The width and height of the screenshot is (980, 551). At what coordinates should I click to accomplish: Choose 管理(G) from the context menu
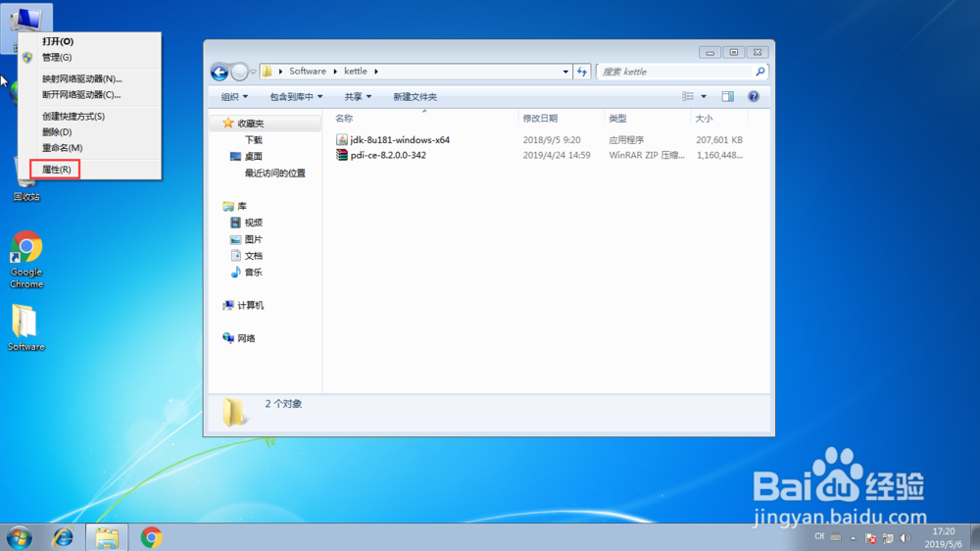(x=89, y=57)
